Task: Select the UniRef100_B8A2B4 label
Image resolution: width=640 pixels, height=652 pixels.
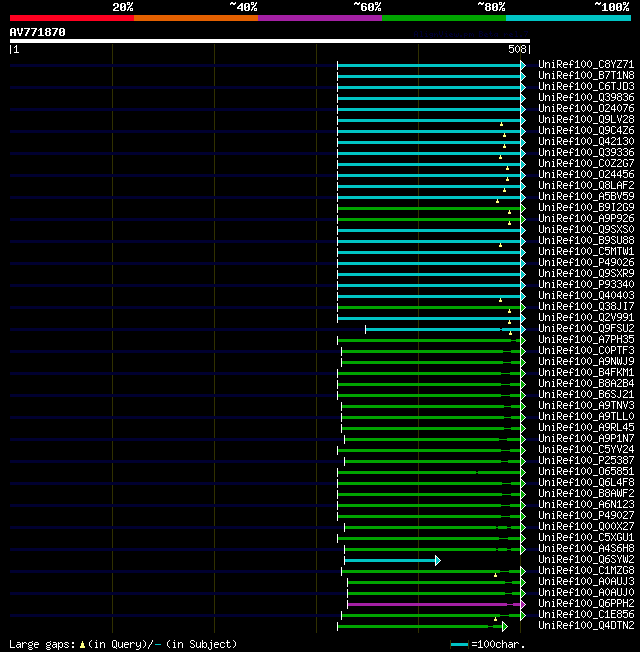Action: pos(586,384)
